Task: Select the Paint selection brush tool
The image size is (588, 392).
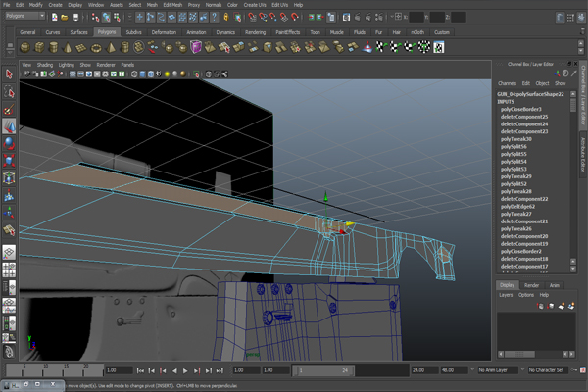Action: 9,109
